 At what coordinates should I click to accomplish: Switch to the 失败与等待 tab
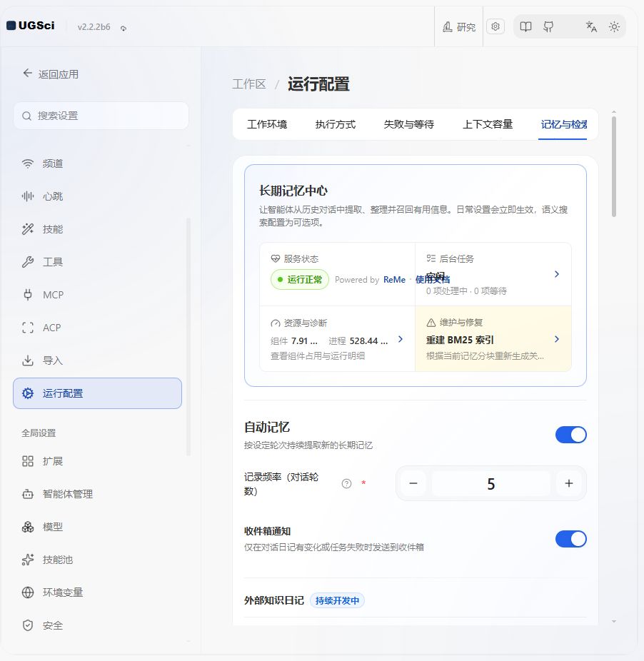pos(408,124)
